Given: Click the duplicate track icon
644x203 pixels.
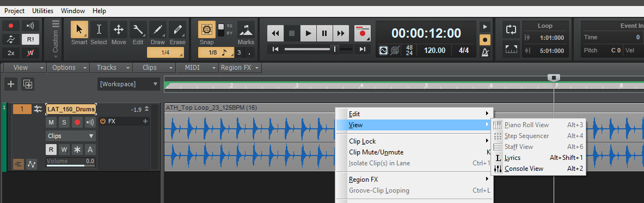Looking at the screenshot, I should click(x=28, y=85).
